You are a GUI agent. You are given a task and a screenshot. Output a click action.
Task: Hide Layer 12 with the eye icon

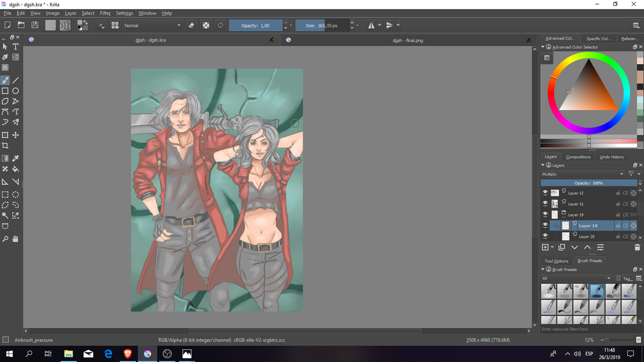tap(545, 193)
